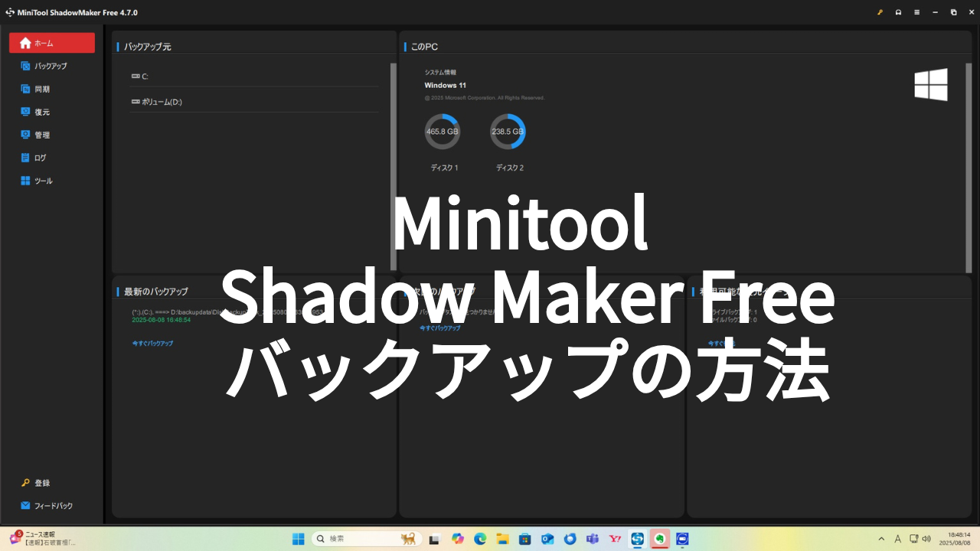Select the ボリューム(D:) drive row
The height and width of the screenshot is (551, 980).
click(254, 102)
